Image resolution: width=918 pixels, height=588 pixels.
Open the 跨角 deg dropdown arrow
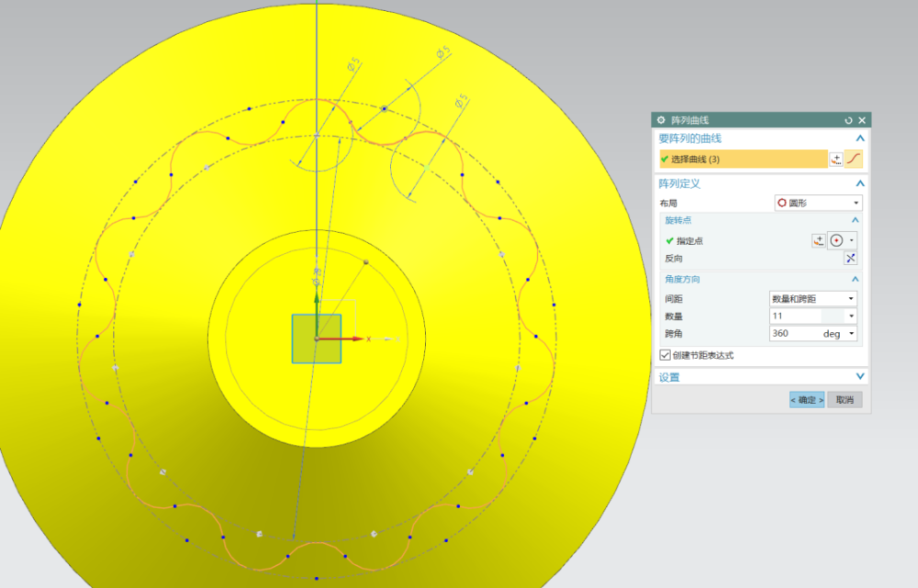pyautogui.click(x=852, y=334)
